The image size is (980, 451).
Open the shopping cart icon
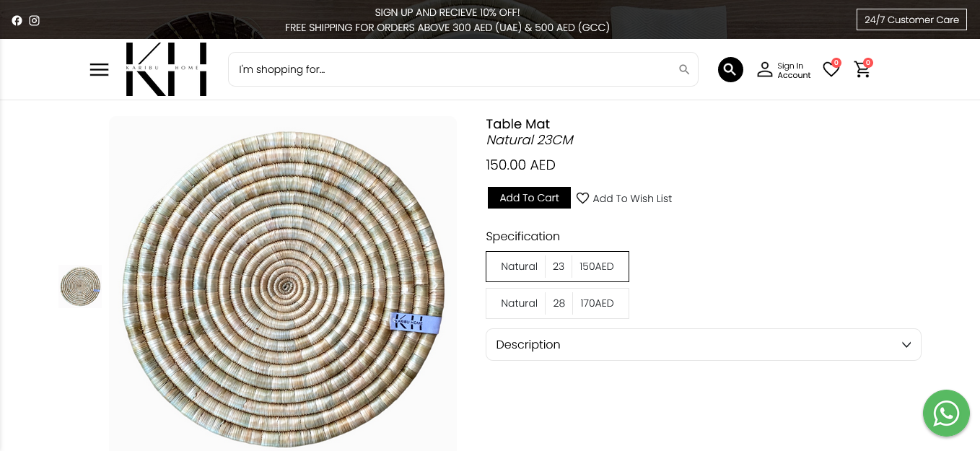pos(862,69)
